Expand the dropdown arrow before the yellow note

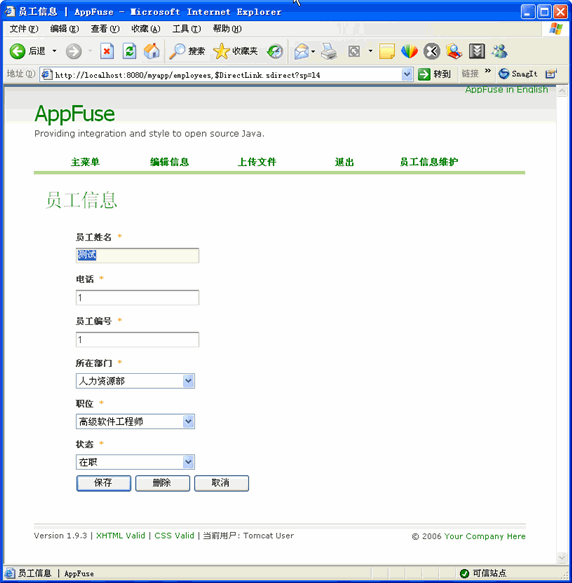[370, 51]
